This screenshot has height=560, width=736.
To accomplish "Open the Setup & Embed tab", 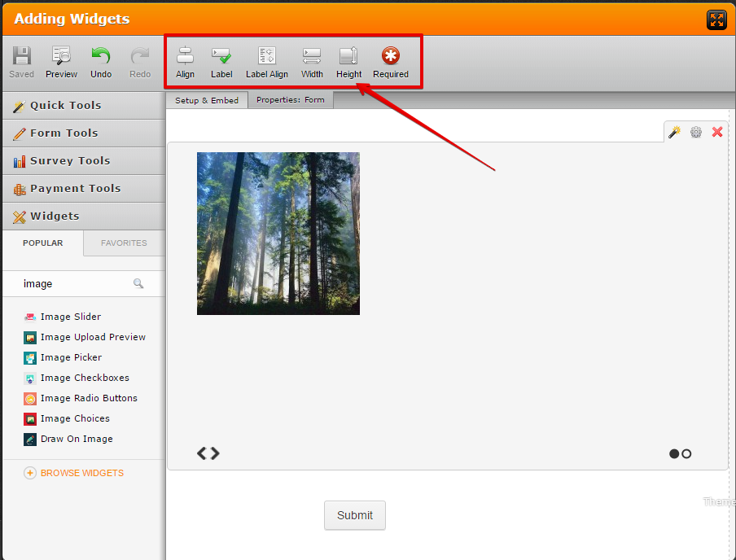I will 207,100.
